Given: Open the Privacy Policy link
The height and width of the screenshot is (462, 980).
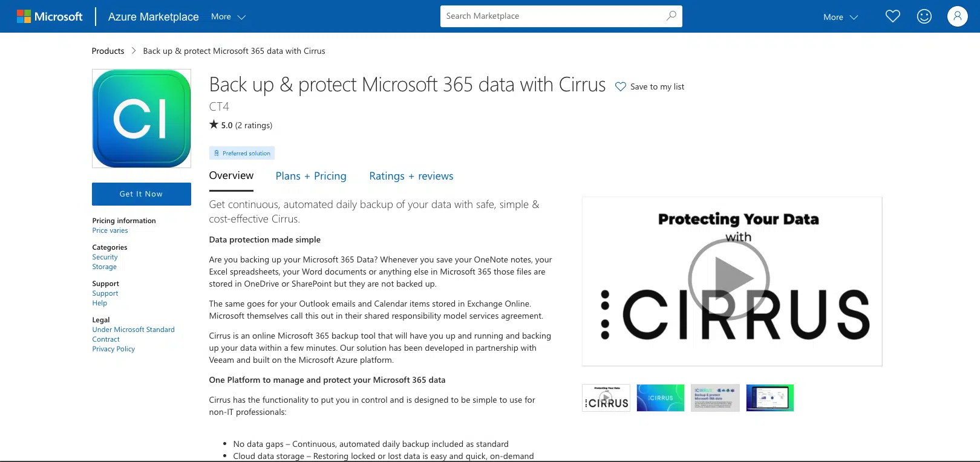Looking at the screenshot, I should tap(113, 349).
